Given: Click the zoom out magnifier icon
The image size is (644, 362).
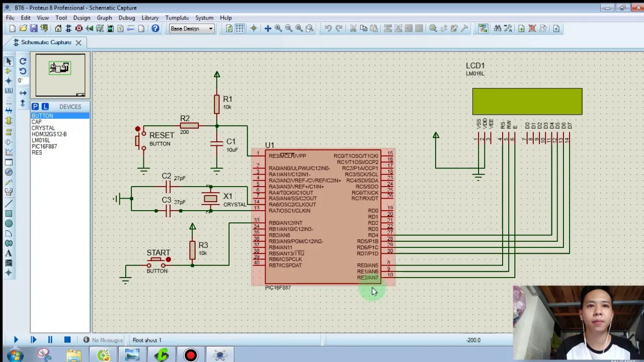Looking at the screenshot, I should [289, 29].
